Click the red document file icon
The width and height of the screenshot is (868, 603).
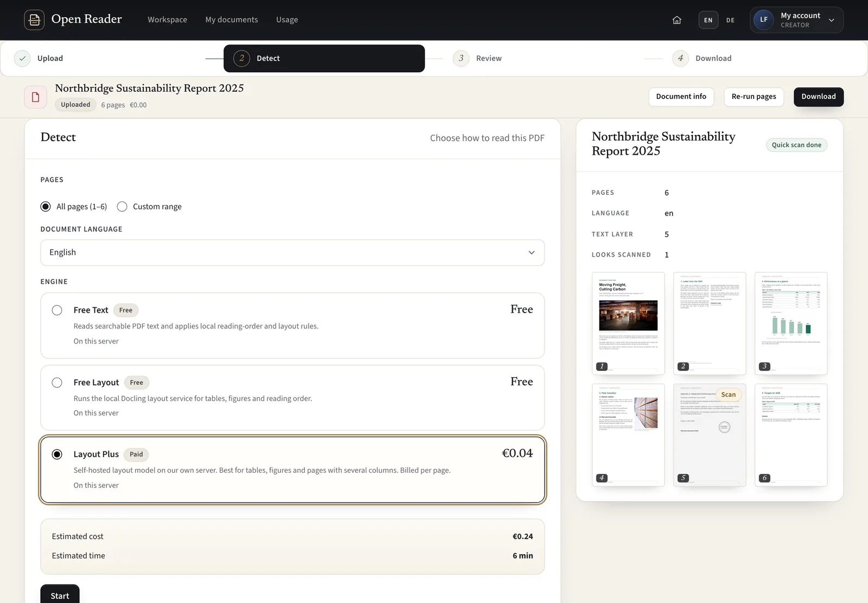[35, 97]
